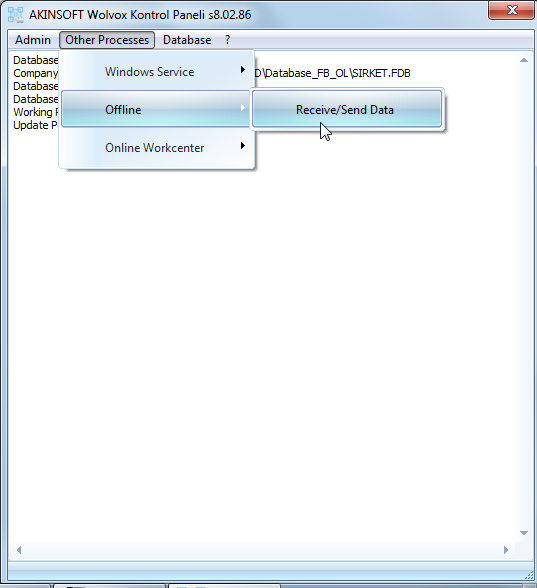This screenshot has width=537, height=588.
Task: Open the Admin menu
Action: pyautogui.click(x=33, y=40)
